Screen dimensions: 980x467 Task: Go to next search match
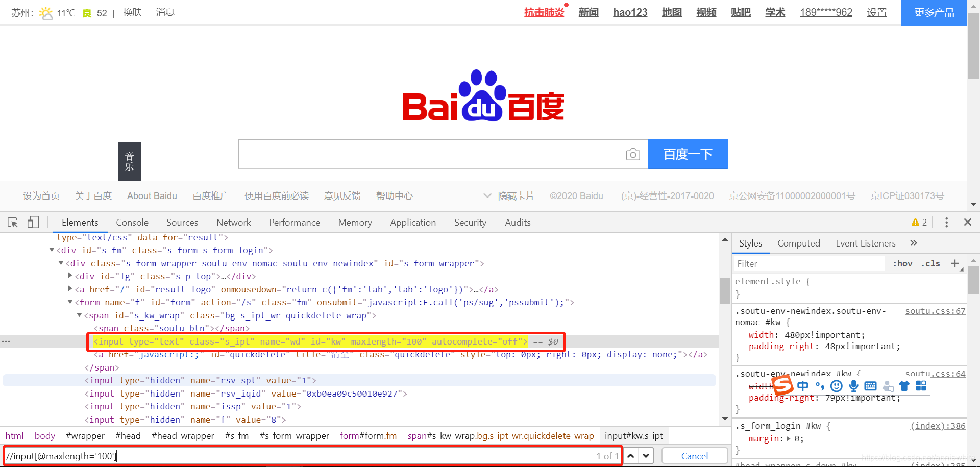(x=646, y=456)
